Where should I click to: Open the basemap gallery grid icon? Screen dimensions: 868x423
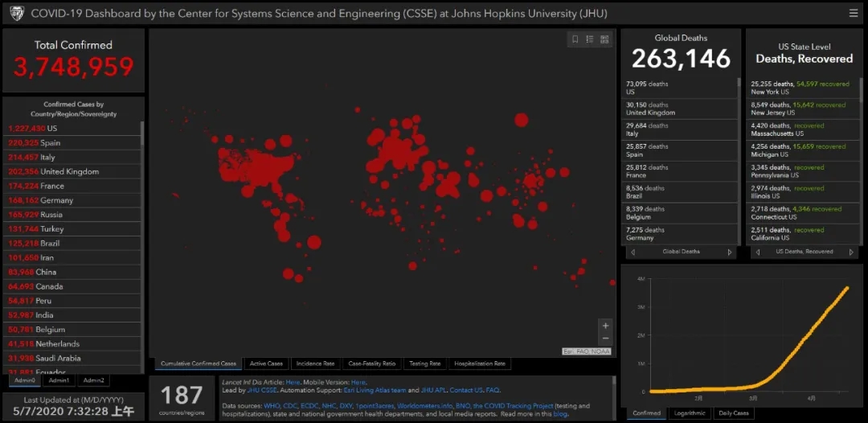pyautogui.click(x=604, y=39)
